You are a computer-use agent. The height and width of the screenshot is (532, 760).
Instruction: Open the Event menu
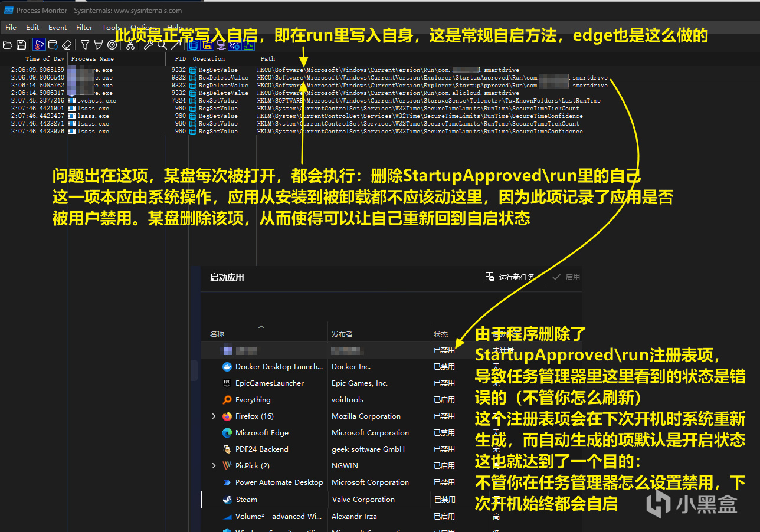57,27
